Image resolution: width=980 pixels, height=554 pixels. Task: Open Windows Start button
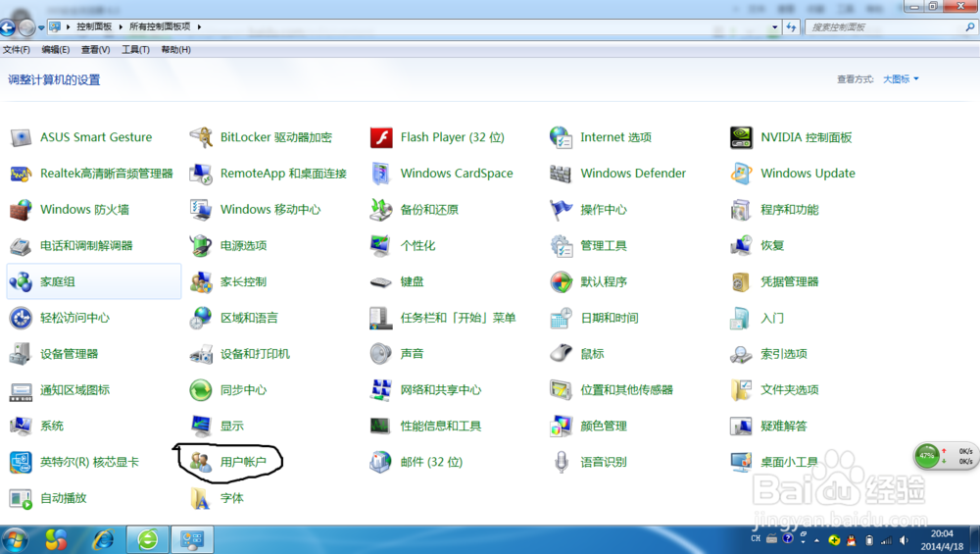(15, 539)
